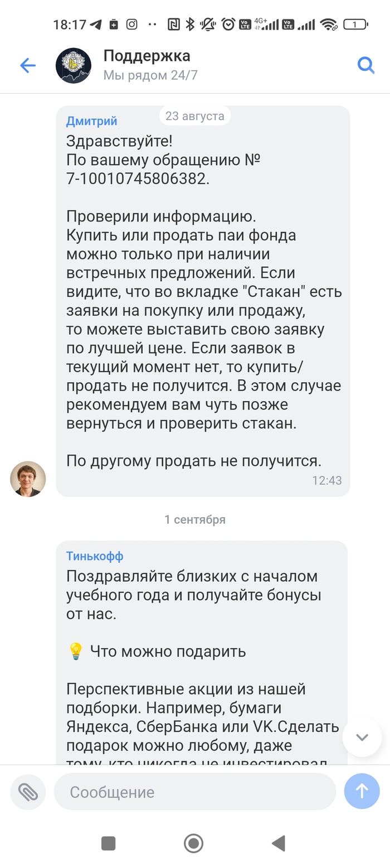Tap the Android recent apps square
The image size is (390, 868).
(108, 843)
